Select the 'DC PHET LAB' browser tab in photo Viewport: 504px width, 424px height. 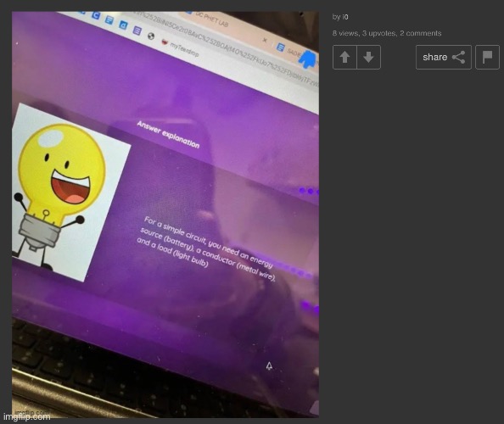pyautogui.click(x=212, y=20)
